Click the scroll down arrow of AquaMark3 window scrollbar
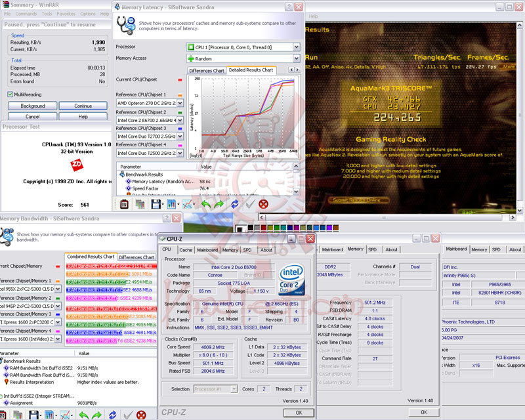This screenshot has width=525, height=420. point(520,211)
